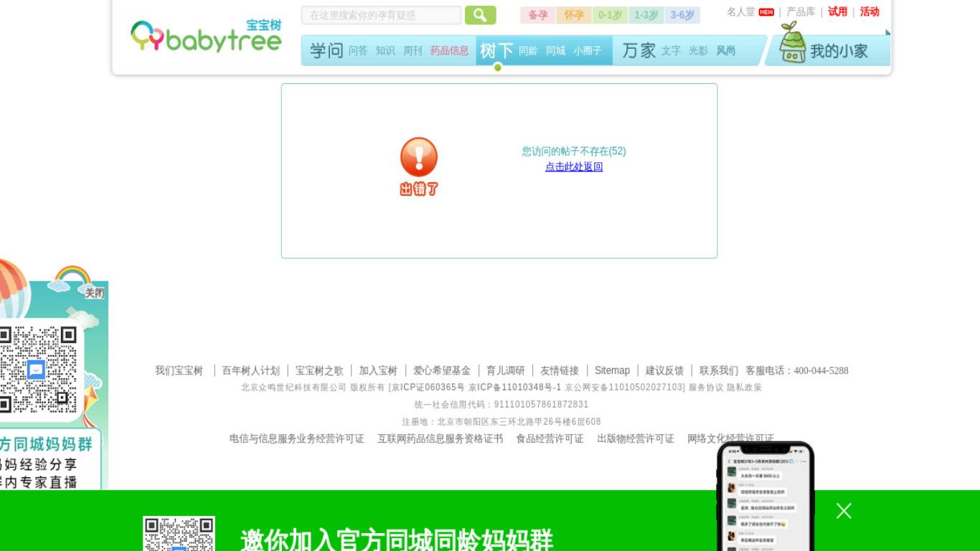The width and height of the screenshot is (980, 551).
Task: Open the 服务协议 link
Action: tap(706, 387)
